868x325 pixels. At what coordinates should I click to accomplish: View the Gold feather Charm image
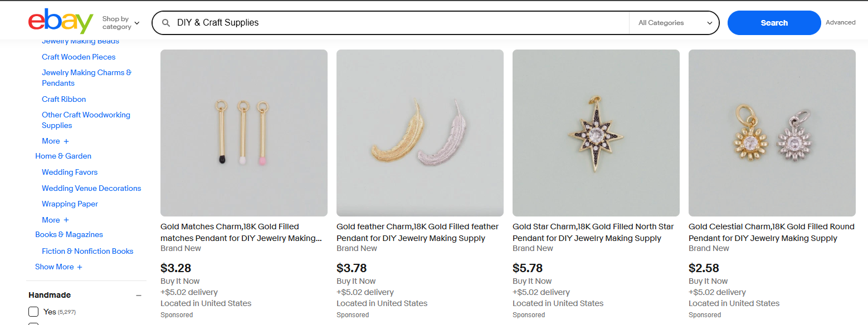pyautogui.click(x=420, y=132)
